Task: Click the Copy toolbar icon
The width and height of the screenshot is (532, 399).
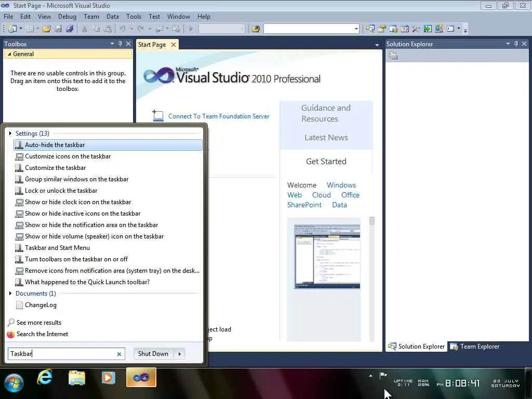Action: [96, 29]
